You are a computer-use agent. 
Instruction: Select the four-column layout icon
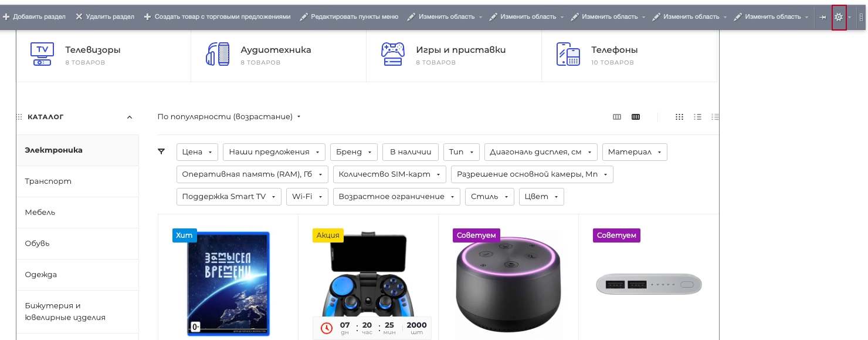pos(636,117)
